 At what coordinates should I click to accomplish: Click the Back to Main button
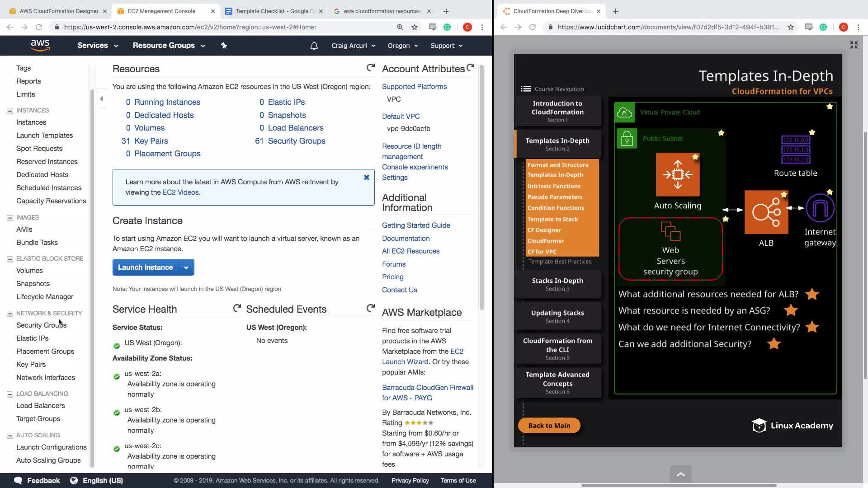pyautogui.click(x=549, y=425)
